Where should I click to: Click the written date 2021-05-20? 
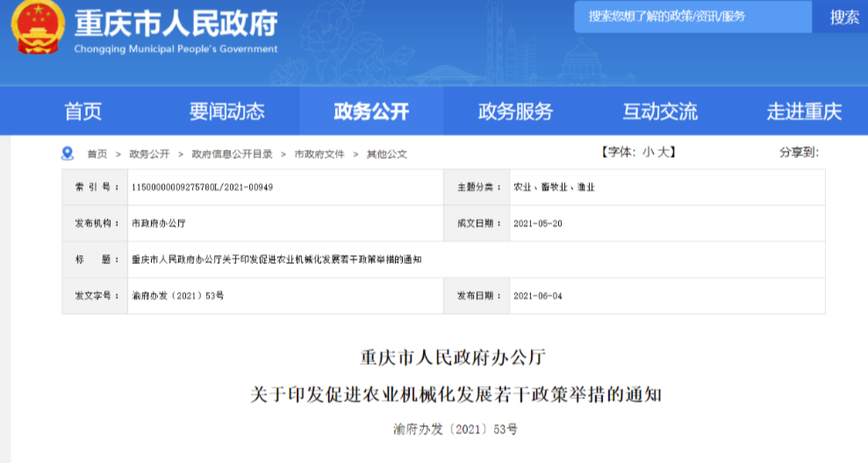(x=537, y=224)
